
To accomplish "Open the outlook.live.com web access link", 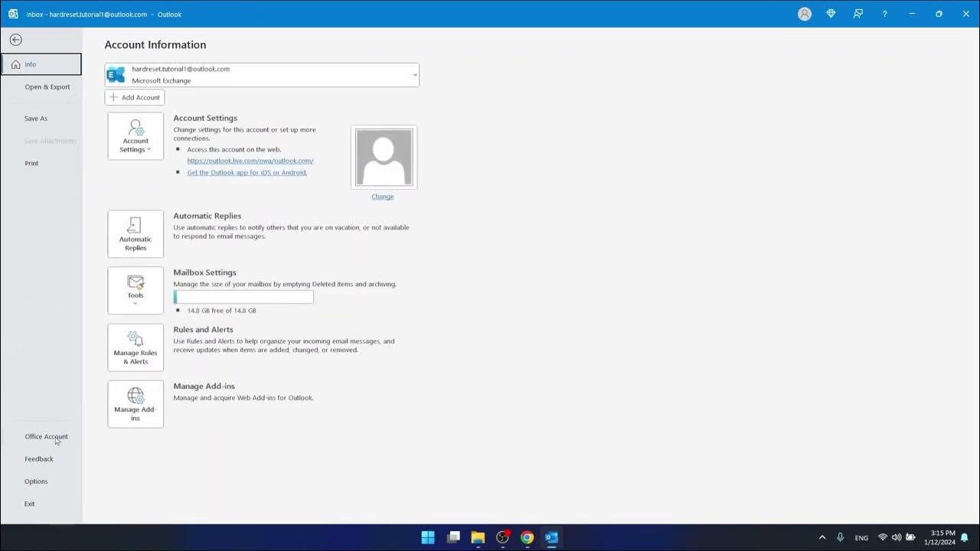I will coord(250,161).
